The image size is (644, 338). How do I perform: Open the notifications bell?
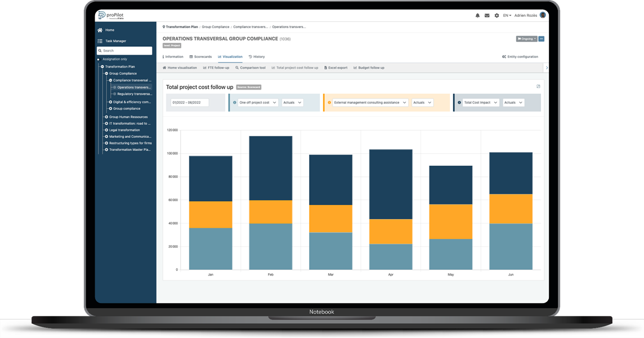[477, 15]
